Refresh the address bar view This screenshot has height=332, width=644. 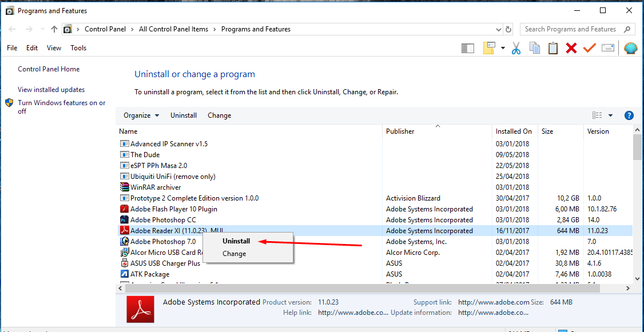tap(508, 29)
